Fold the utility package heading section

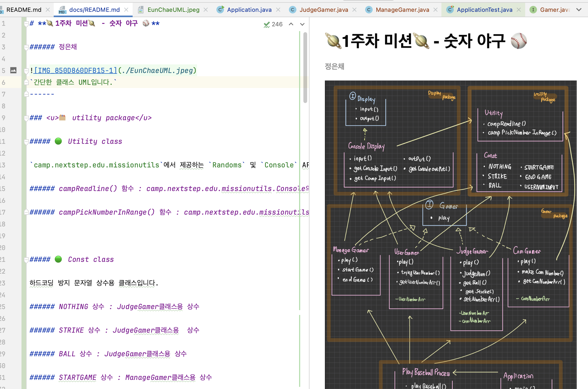26,118
